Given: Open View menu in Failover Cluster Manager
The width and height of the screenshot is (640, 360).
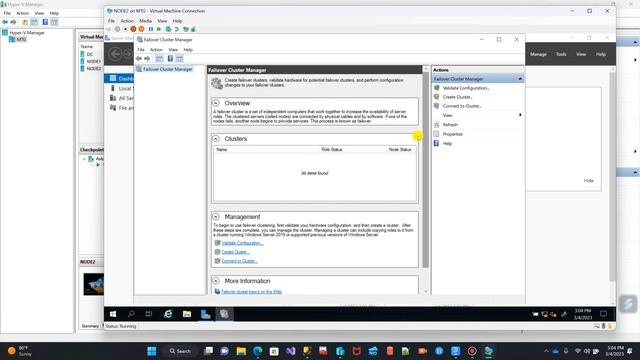Looking at the screenshot, I should [x=173, y=50].
